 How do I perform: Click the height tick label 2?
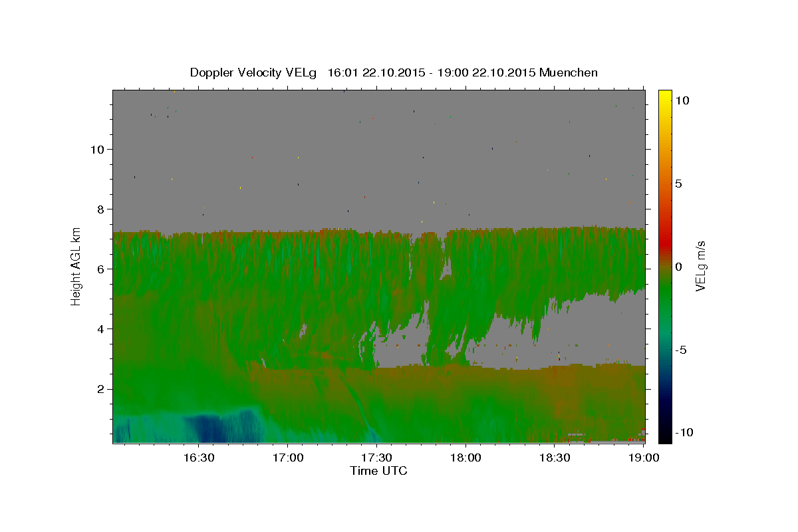100,388
